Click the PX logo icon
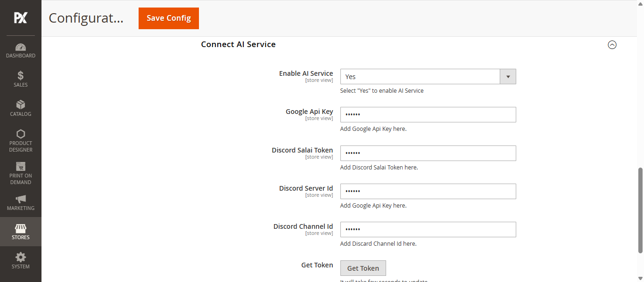 [x=20, y=18]
